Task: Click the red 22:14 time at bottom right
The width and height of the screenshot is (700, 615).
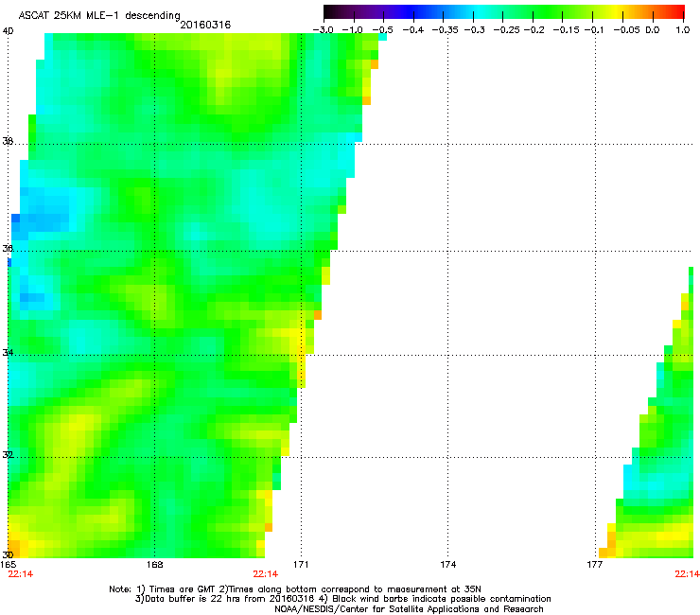Action: tap(688, 574)
